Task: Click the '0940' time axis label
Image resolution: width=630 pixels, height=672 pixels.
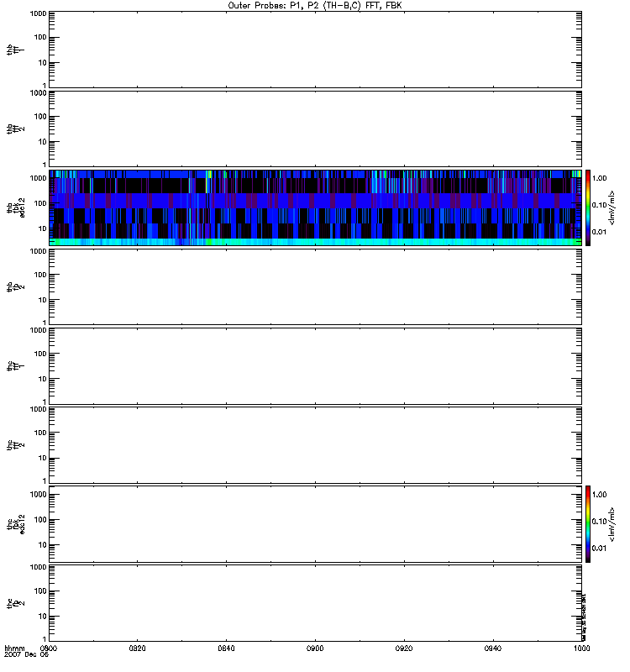Action: (493, 648)
